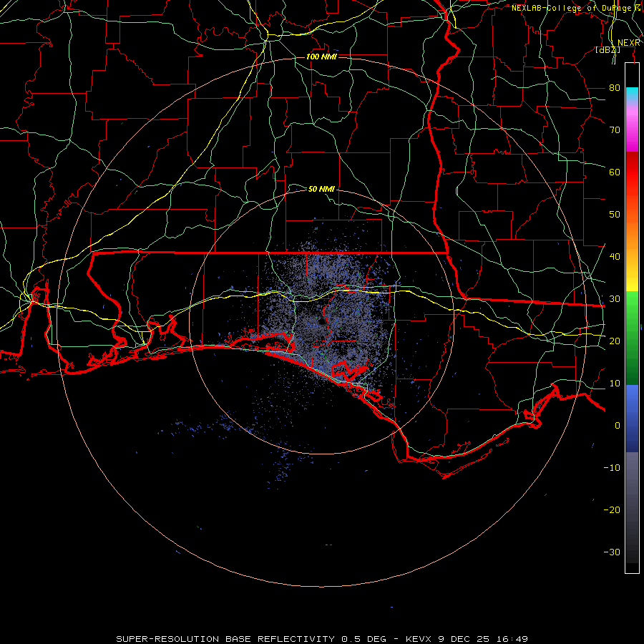Image resolution: width=644 pixels, height=644 pixels.
Task: Click the "20" value on the dBZ scale
Action: pyautogui.click(x=615, y=341)
